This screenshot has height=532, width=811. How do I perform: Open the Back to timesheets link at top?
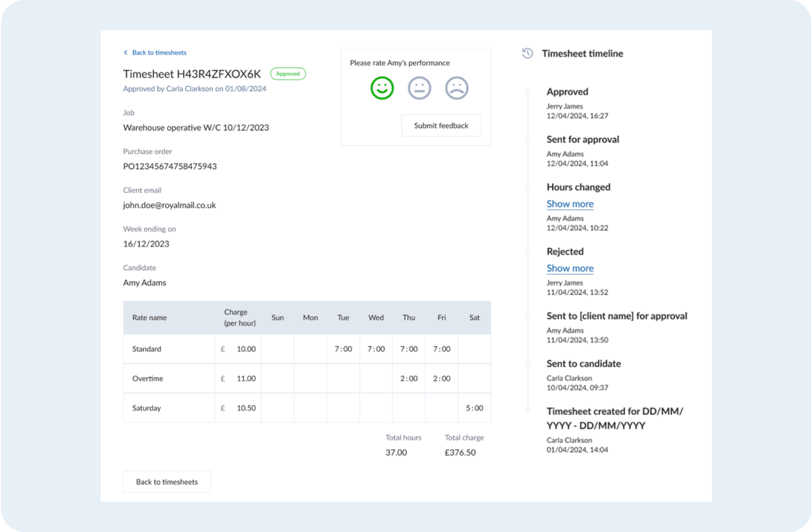click(x=159, y=53)
